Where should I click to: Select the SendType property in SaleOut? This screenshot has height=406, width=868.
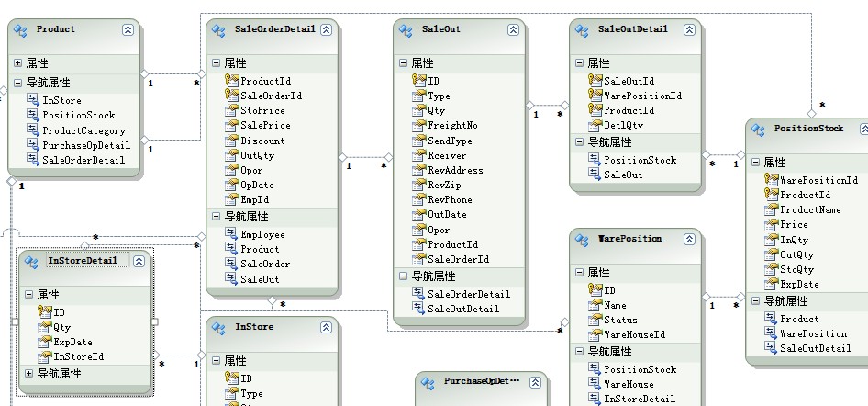[x=450, y=141]
